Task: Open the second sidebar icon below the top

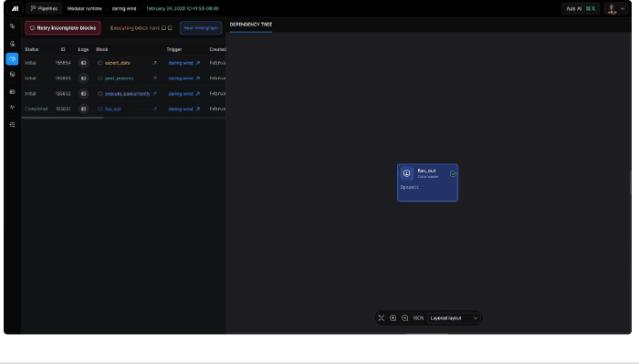Action: tap(12, 44)
